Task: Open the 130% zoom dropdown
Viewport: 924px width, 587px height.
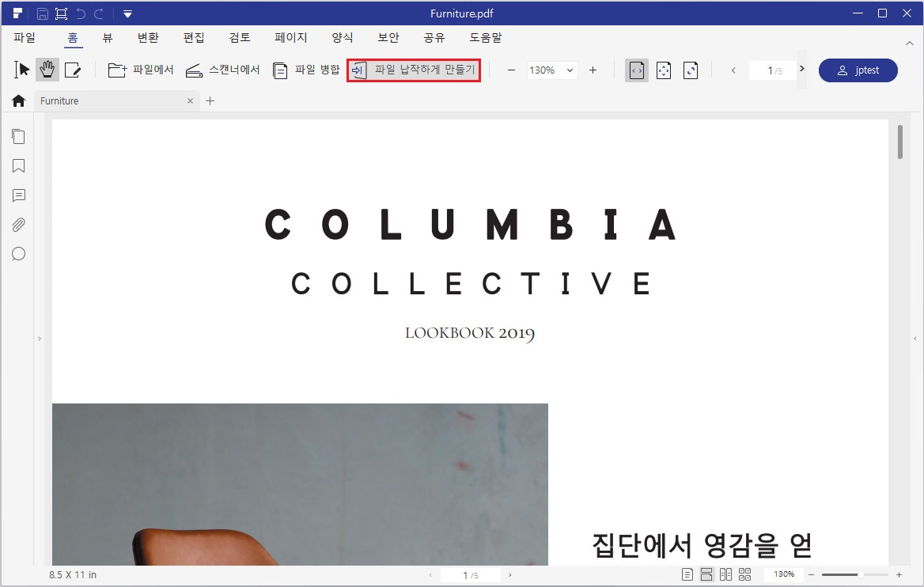Action: click(x=551, y=70)
